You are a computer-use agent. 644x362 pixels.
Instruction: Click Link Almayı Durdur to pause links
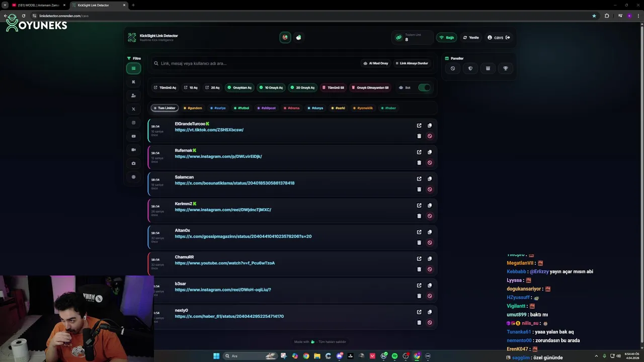pyautogui.click(x=412, y=63)
